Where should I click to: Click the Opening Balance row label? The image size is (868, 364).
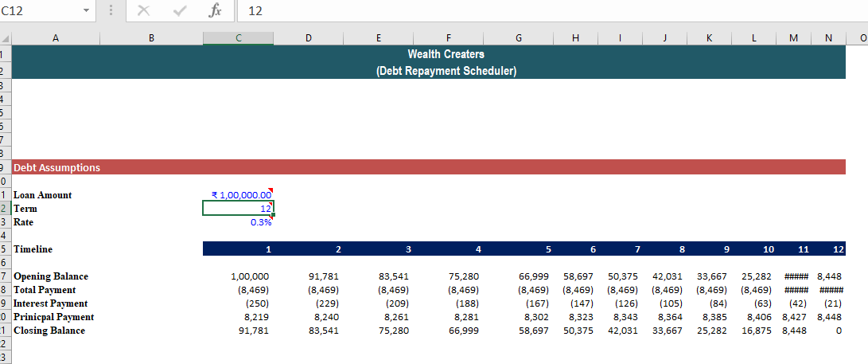click(x=51, y=276)
